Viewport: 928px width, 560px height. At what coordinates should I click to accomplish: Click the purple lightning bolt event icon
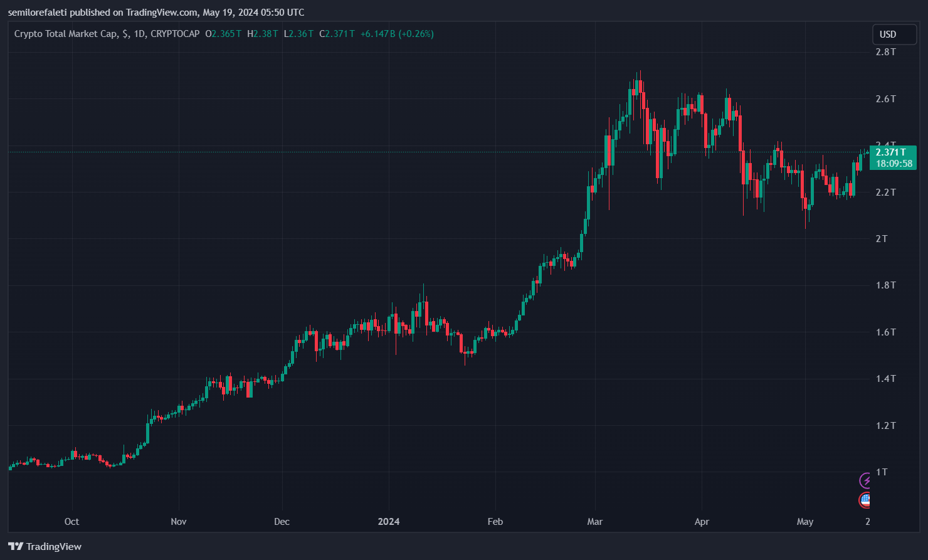866,481
